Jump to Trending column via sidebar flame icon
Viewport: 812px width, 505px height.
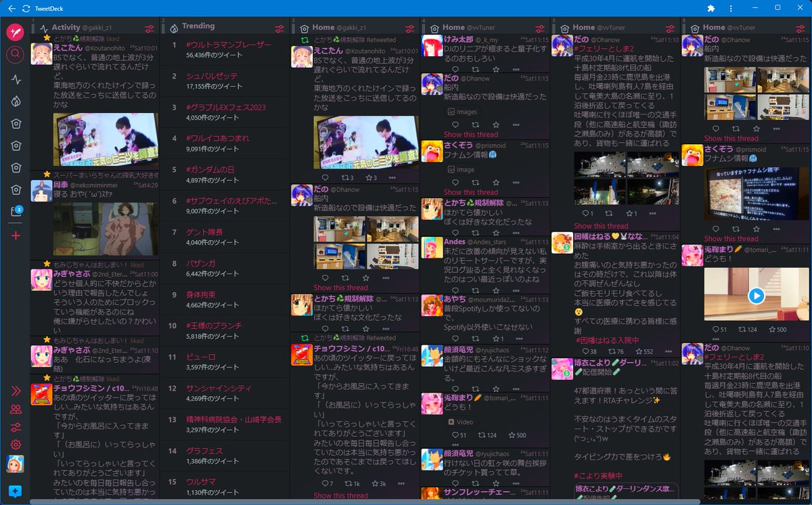pos(16,101)
